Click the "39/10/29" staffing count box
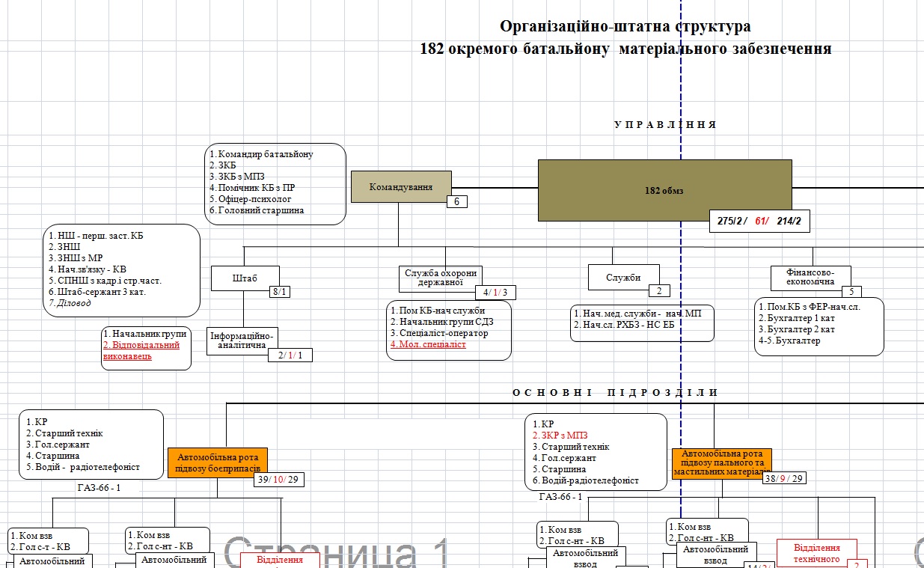924x568 pixels. [x=278, y=480]
